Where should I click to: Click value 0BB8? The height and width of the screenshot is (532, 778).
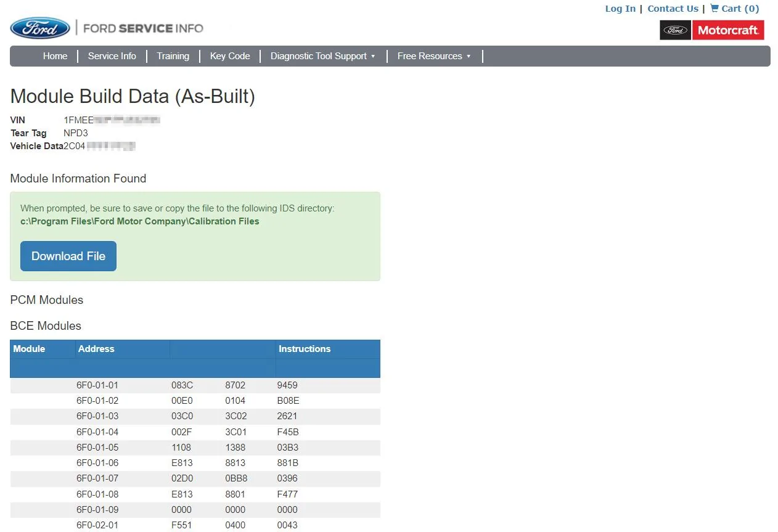point(236,478)
